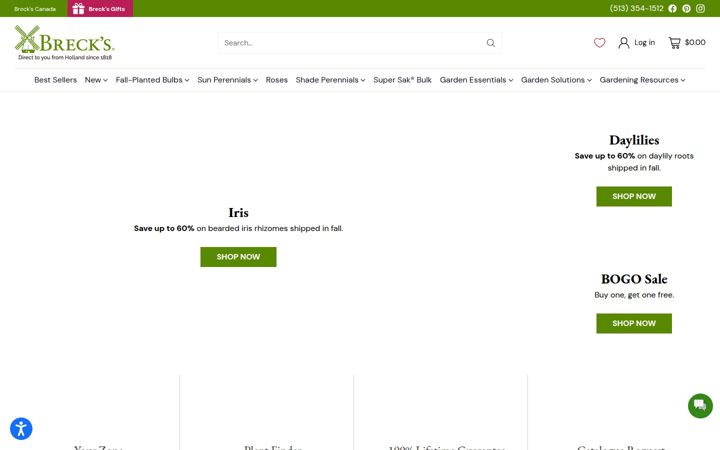The width and height of the screenshot is (720, 450).
Task: Expand the Gardening Resources chevron
Action: coord(683,80)
